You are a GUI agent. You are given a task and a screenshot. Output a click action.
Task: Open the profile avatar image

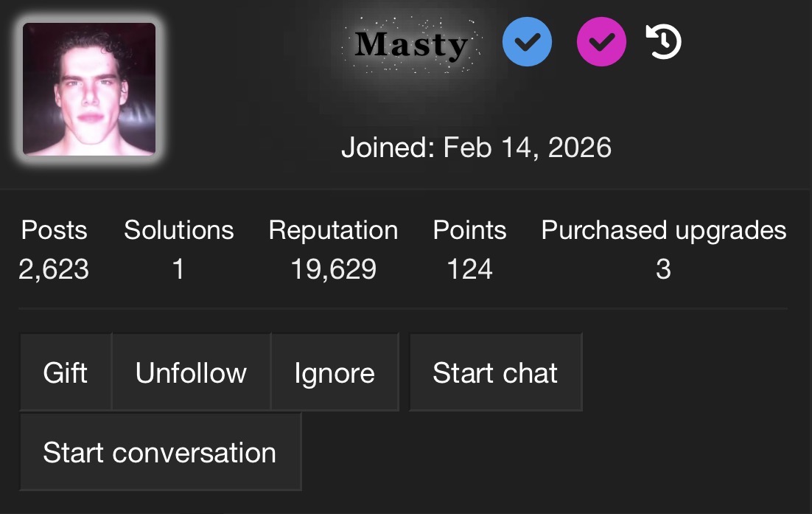coord(89,89)
